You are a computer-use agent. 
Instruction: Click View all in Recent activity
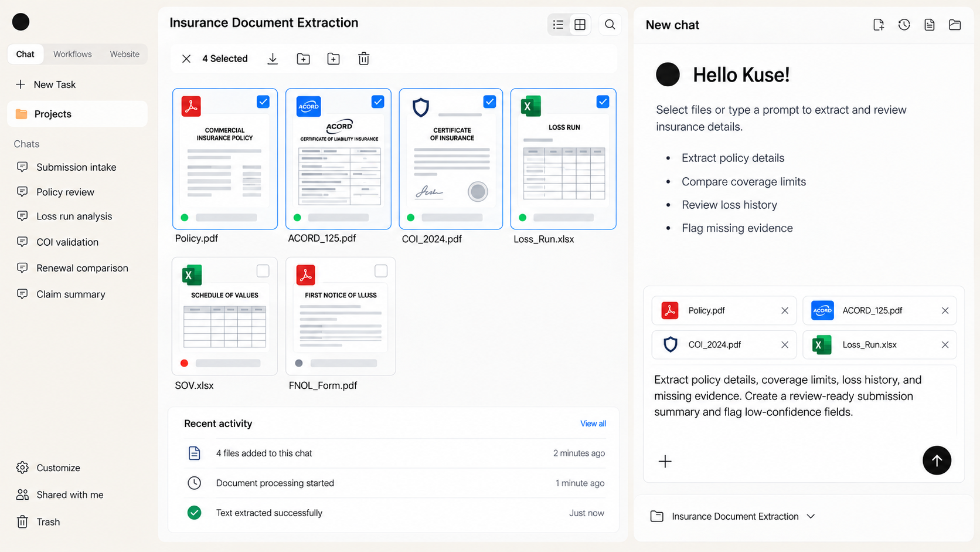593,424
